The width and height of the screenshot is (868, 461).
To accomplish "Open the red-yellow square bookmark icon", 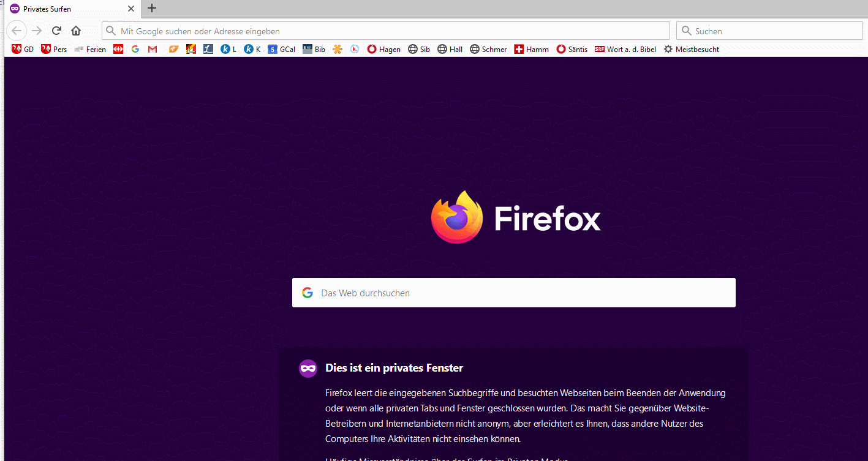I will coord(191,50).
